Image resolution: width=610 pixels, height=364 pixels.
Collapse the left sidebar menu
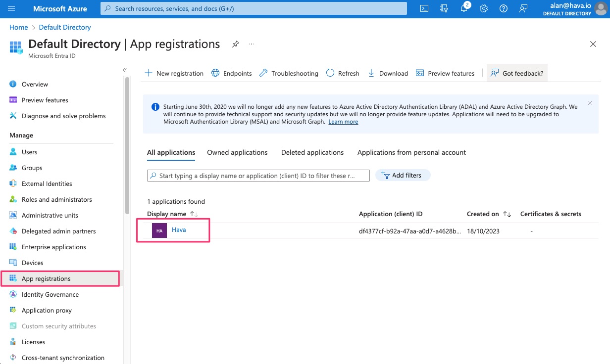tap(125, 70)
